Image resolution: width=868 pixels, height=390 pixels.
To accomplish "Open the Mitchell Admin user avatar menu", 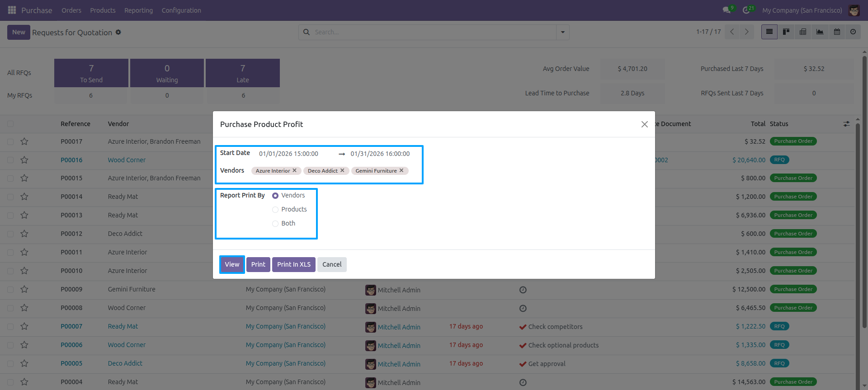I will 854,10.
